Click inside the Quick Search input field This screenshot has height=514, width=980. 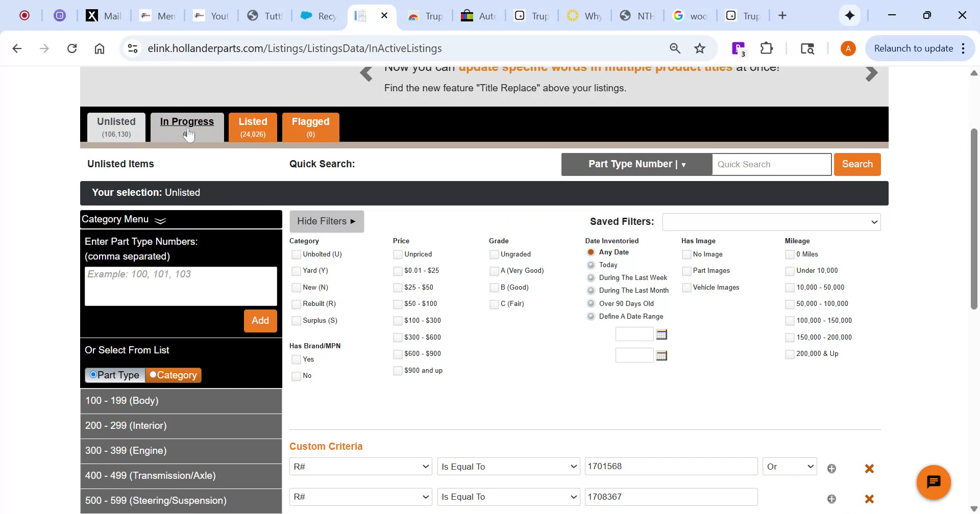(x=771, y=164)
